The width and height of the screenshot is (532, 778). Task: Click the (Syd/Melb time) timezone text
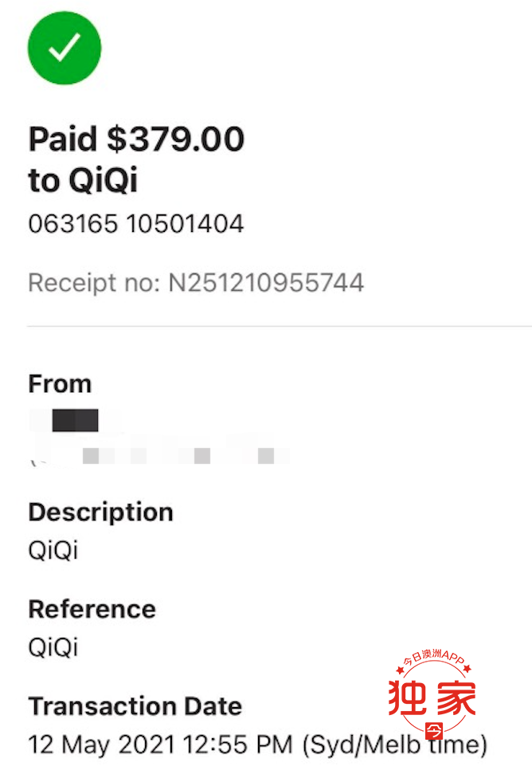(395, 745)
